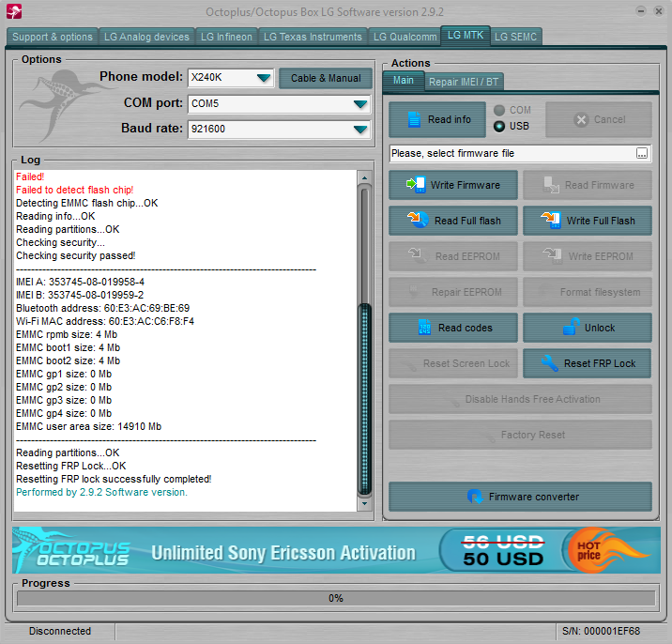Viewport: 672px width, 644px height.
Task: Click 'Detecting EMMC flash chip...OK' line
Action: (87, 203)
